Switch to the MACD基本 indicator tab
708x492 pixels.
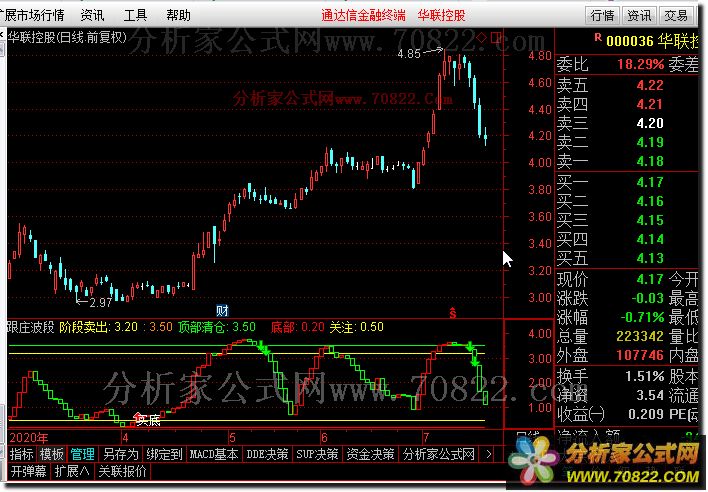tap(214, 454)
